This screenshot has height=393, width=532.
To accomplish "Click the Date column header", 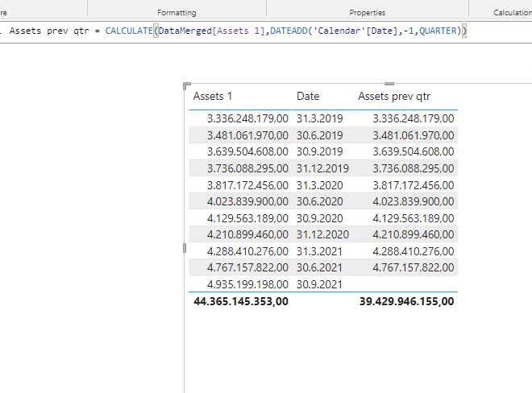I will (308, 97).
